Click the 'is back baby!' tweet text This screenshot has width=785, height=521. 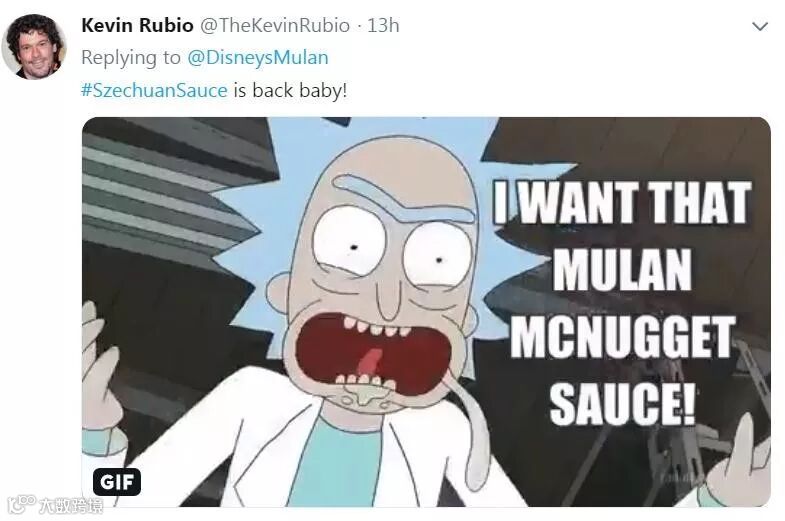(x=290, y=91)
